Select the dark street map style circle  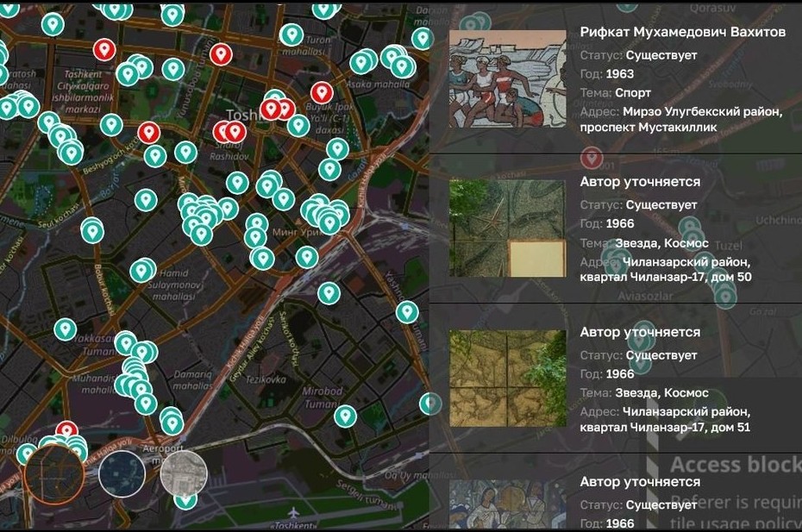[53, 473]
